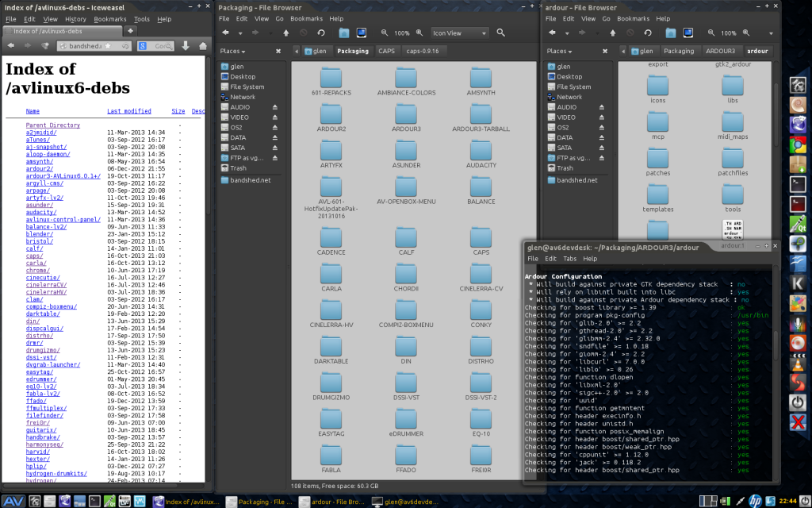Expand Places dropdown in ardour browser

click(559, 52)
